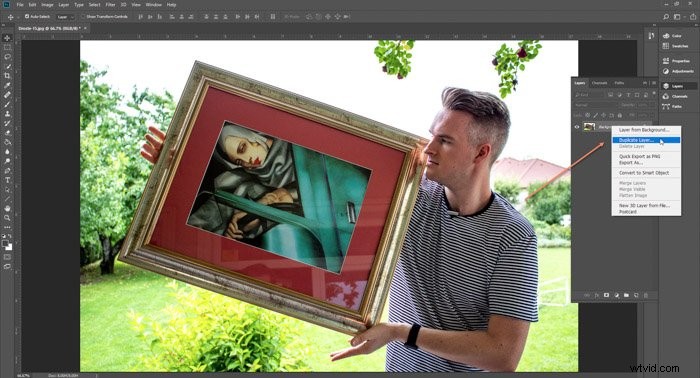Click the foreground color swatch

click(x=5, y=243)
